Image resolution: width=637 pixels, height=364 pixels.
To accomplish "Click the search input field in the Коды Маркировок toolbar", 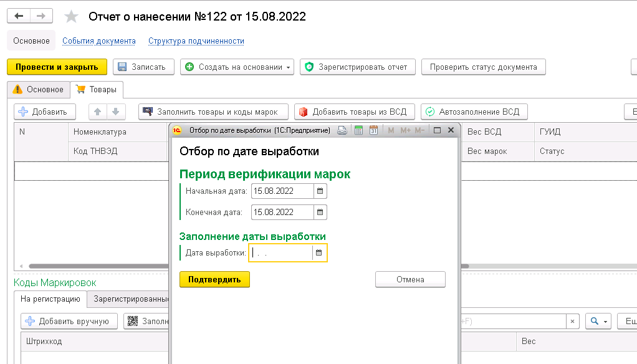I will [514, 322].
